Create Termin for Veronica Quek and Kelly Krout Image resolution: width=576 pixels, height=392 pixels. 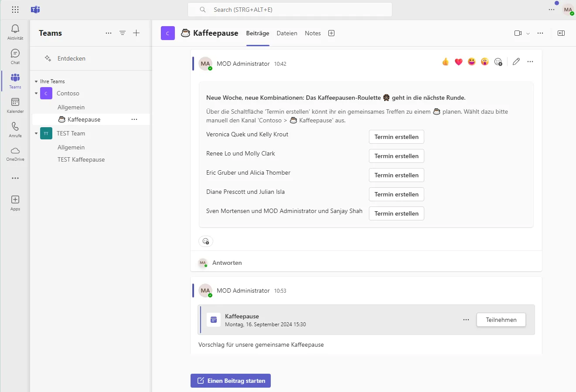tap(396, 137)
